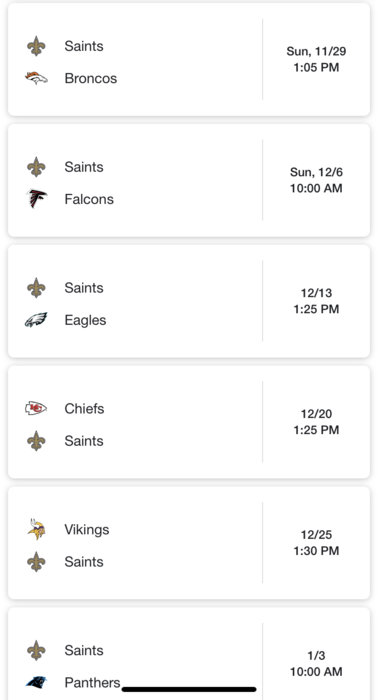Tap the Broncos team logo
Viewport: 378px width, 700px height.
[36, 78]
